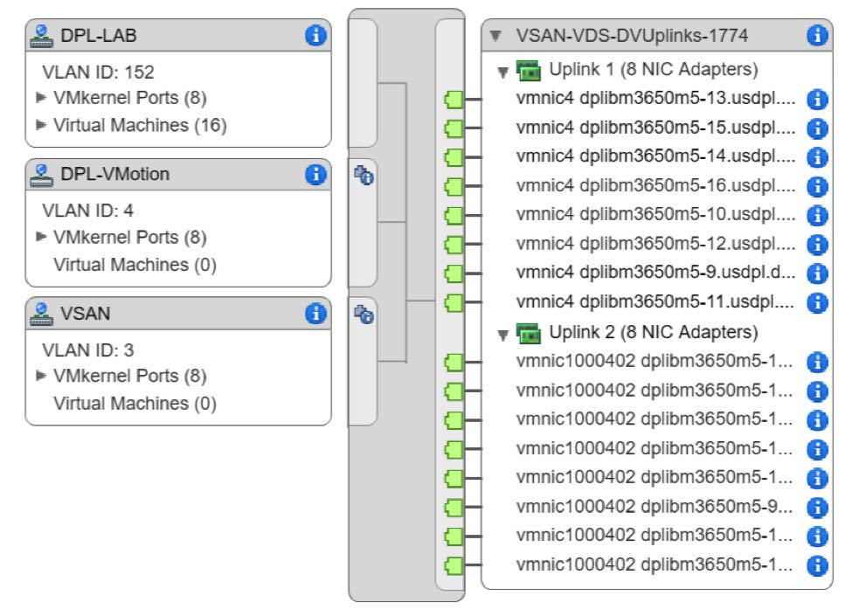Select the DPL-LAB port group title
Screen dimensions: 852x616
[x=99, y=36]
